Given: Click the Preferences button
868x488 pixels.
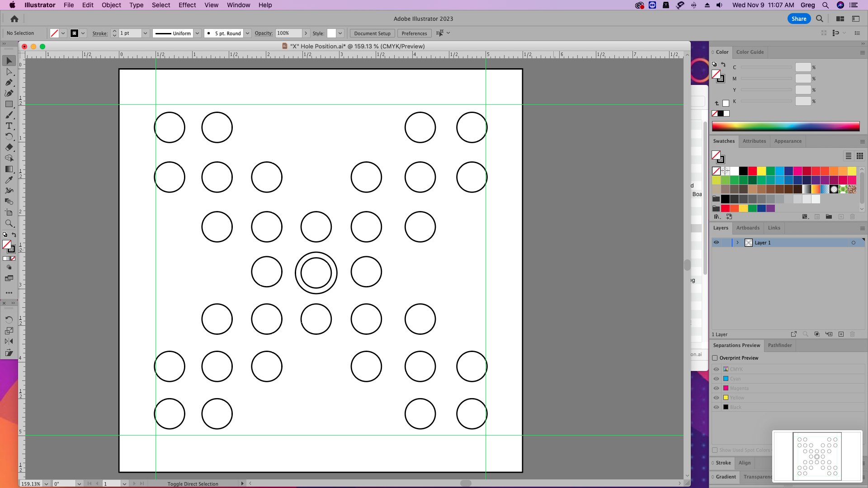Looking at the screenshot, I should [x=414, y=33].
